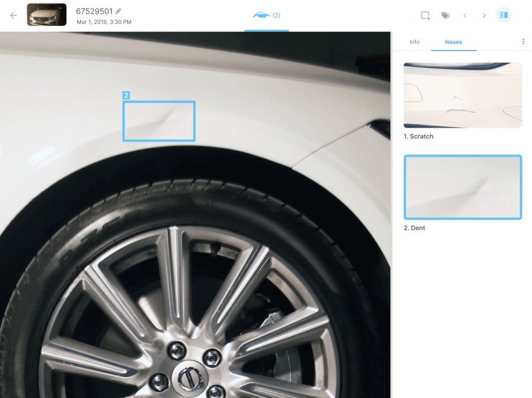This screenshot has width=532, height=398.
Task: Click the inspection ID 67529501
Action: pyautogui.click(x=94, y=11)
